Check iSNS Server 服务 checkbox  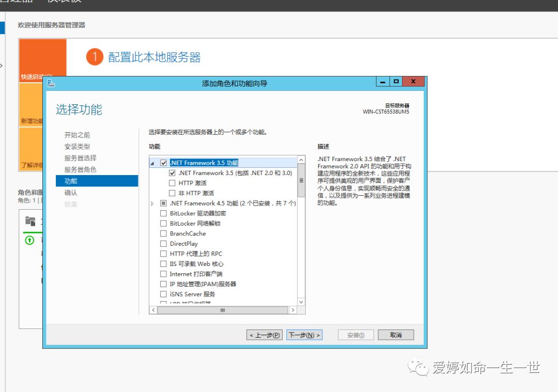(x=163, y=294)
